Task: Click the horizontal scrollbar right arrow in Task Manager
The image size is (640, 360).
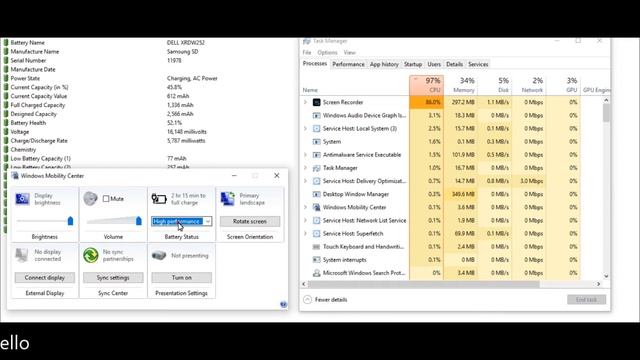Action: [599, 284]
